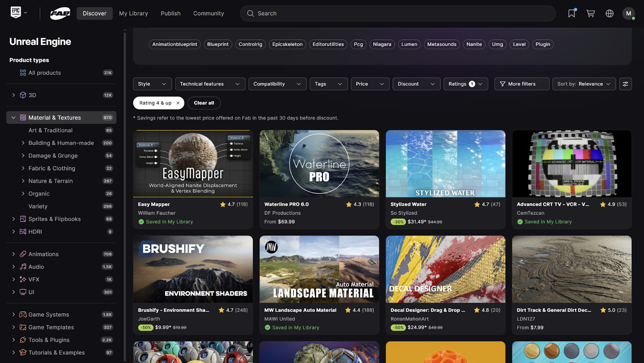This screenshot has height=363, width=644.
Task: Open the Epic Games logo menu
Action: tap(19, 13)
